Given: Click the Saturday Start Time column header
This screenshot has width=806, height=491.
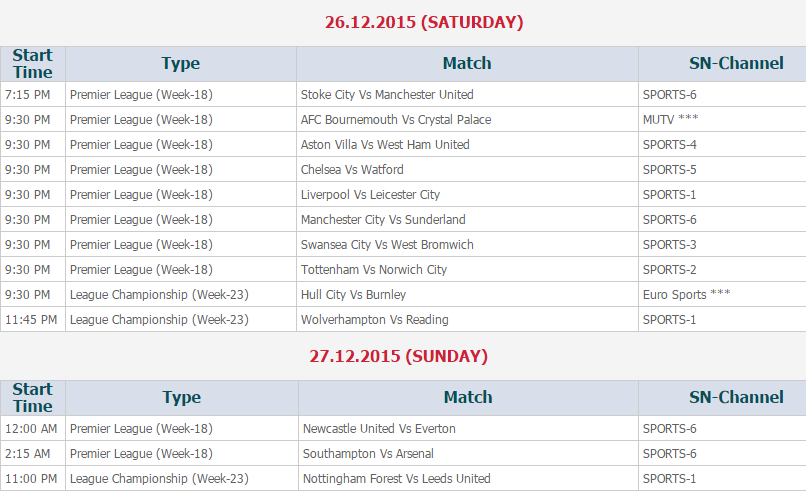Looking at the screenshot, I should [32, 63].
